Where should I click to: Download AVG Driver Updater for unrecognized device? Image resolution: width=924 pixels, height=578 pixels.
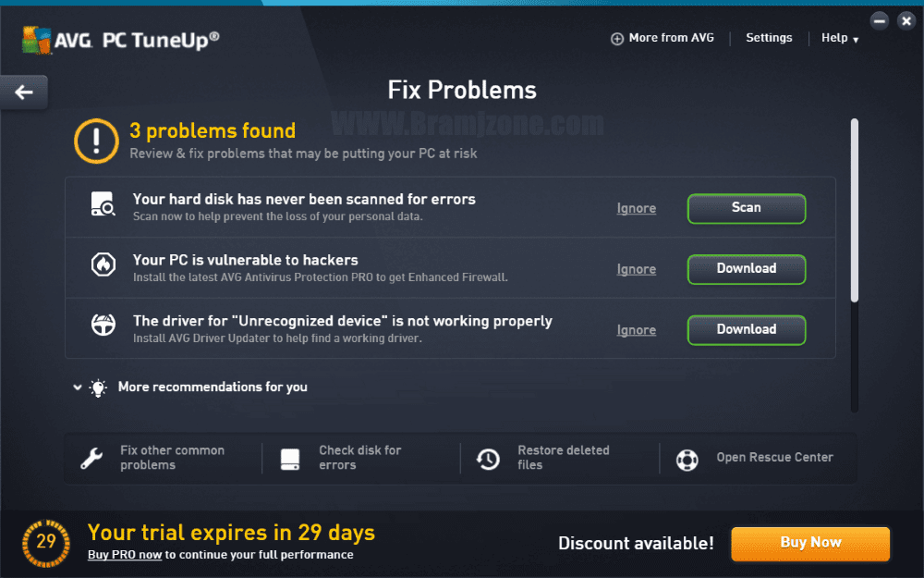tap(747, 330)
